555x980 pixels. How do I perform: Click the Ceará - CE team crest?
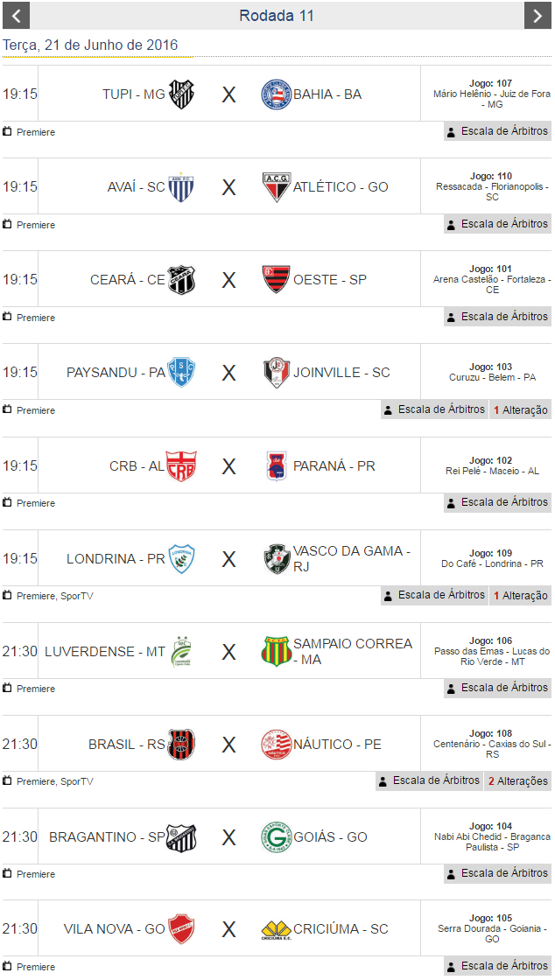tap(181, 280)
